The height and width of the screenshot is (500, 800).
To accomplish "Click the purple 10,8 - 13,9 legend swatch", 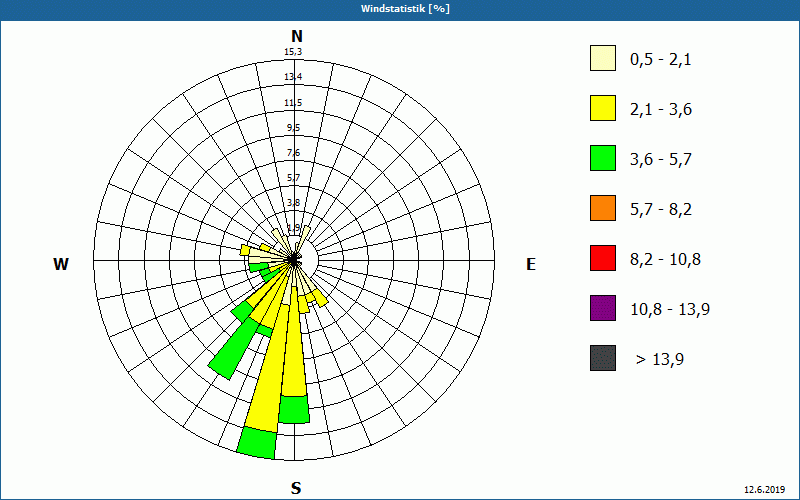I will point(603,308).
